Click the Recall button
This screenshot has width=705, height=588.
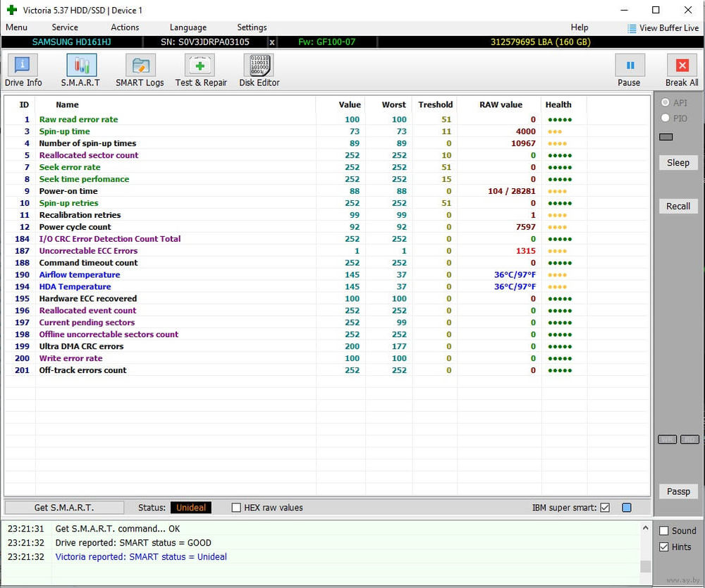pyautogui.click(x=678, y=207)
